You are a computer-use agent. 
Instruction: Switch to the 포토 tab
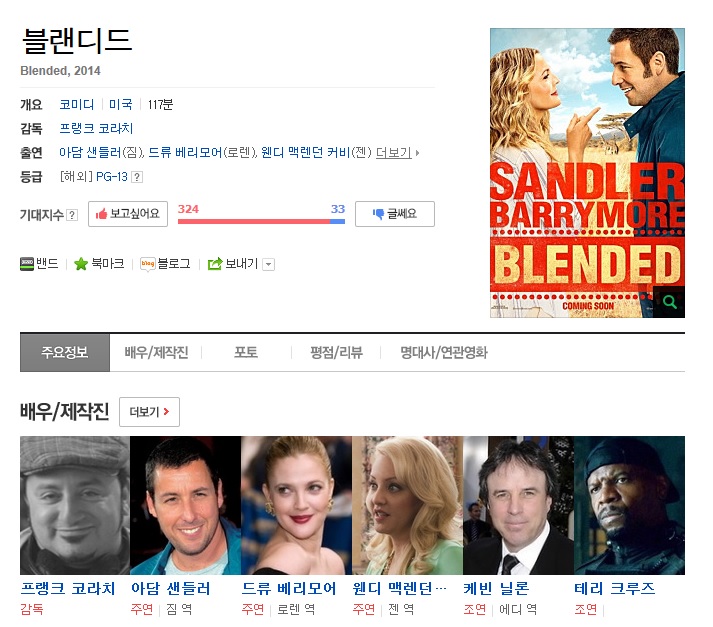pos(245,353)
